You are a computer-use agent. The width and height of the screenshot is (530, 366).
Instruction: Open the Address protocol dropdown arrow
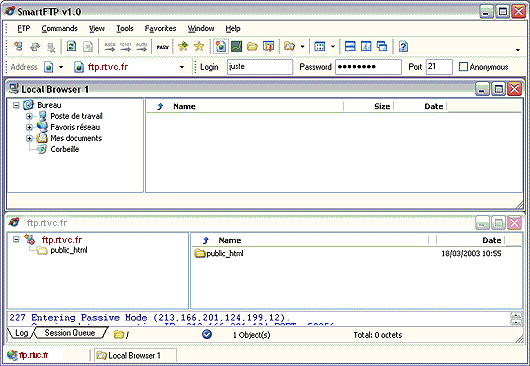pos(61,67)
